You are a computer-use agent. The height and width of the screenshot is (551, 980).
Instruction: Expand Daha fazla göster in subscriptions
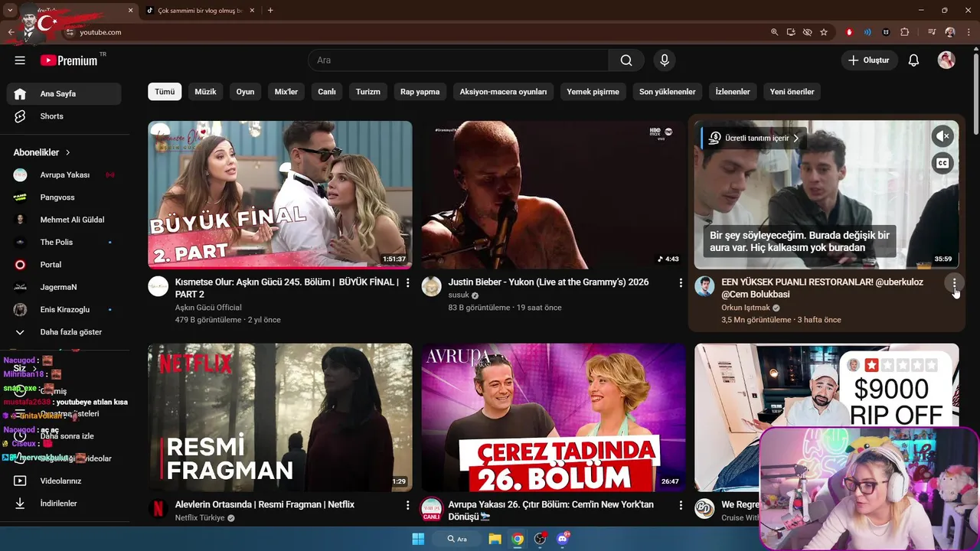click(64, 332)
